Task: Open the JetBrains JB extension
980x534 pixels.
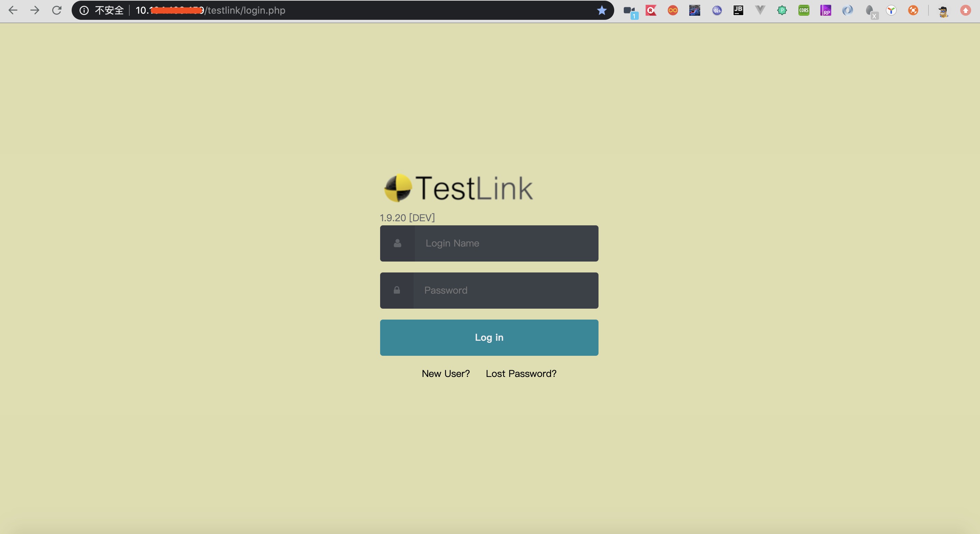Action: [x=738, y=10]
